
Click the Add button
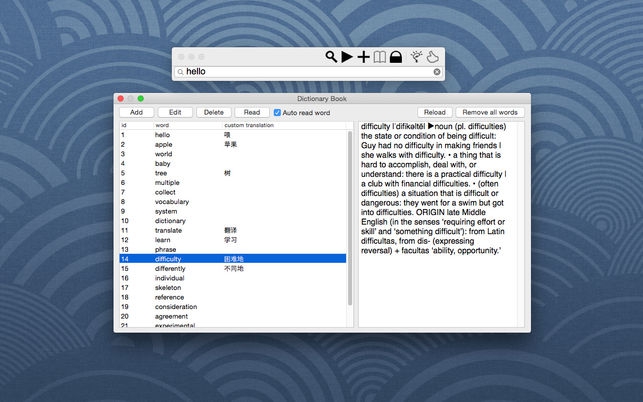(x=137, y=112)
